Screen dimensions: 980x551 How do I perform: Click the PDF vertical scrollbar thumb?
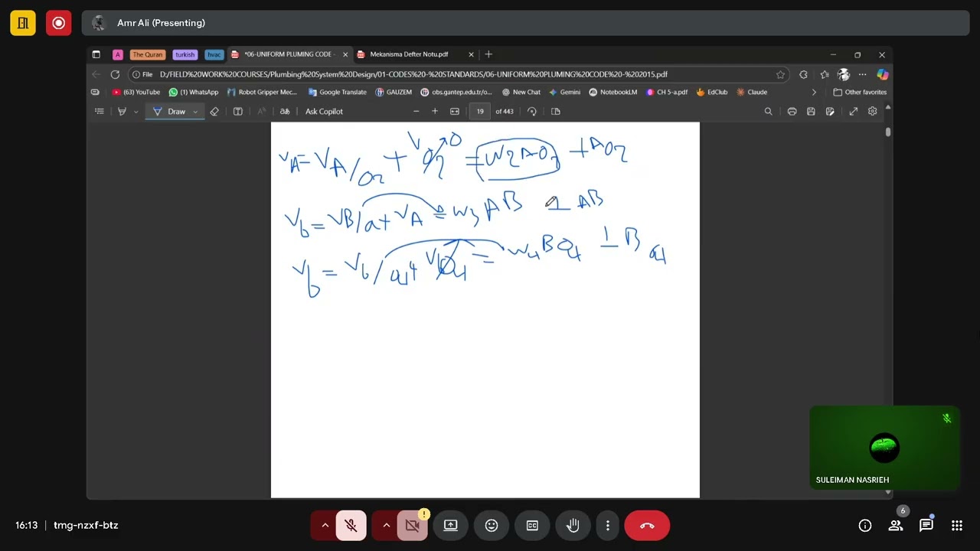tap(888, 132)
